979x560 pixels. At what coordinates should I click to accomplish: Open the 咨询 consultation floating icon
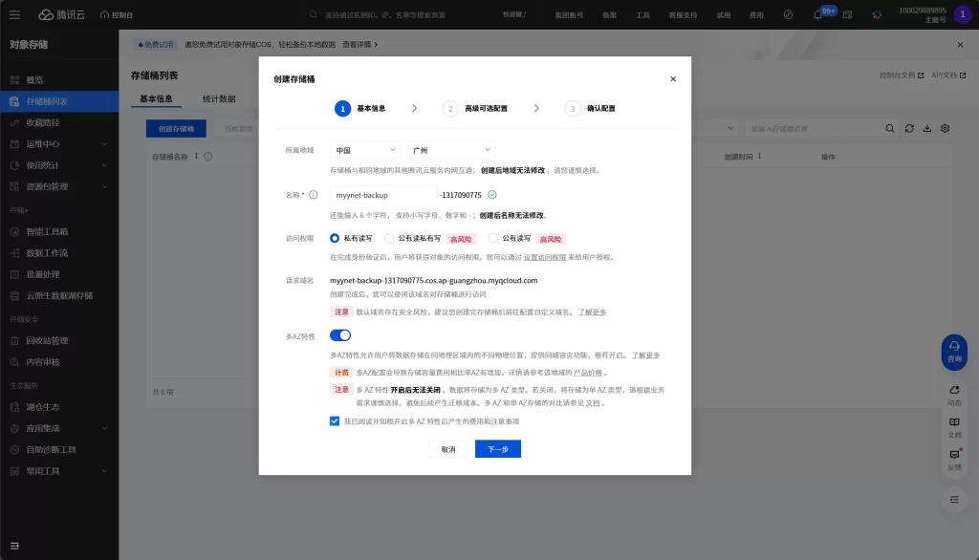tap(953, 352)
